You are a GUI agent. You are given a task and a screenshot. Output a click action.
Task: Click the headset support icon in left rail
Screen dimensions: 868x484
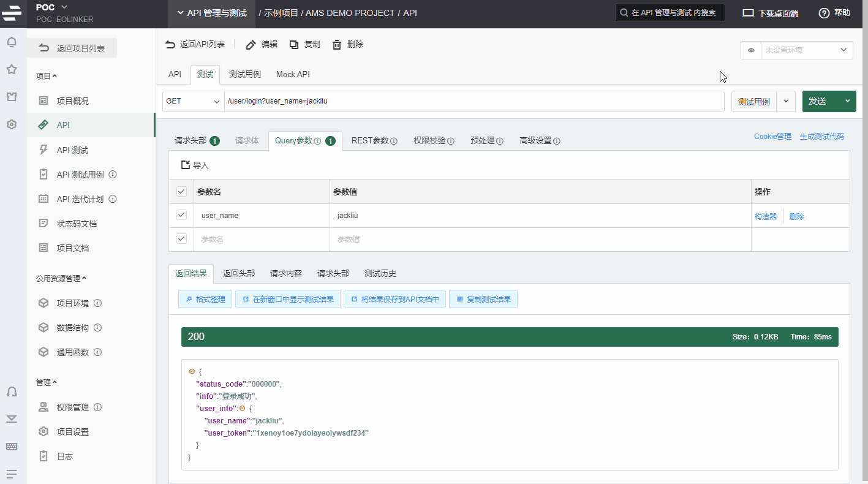point(11,391)
